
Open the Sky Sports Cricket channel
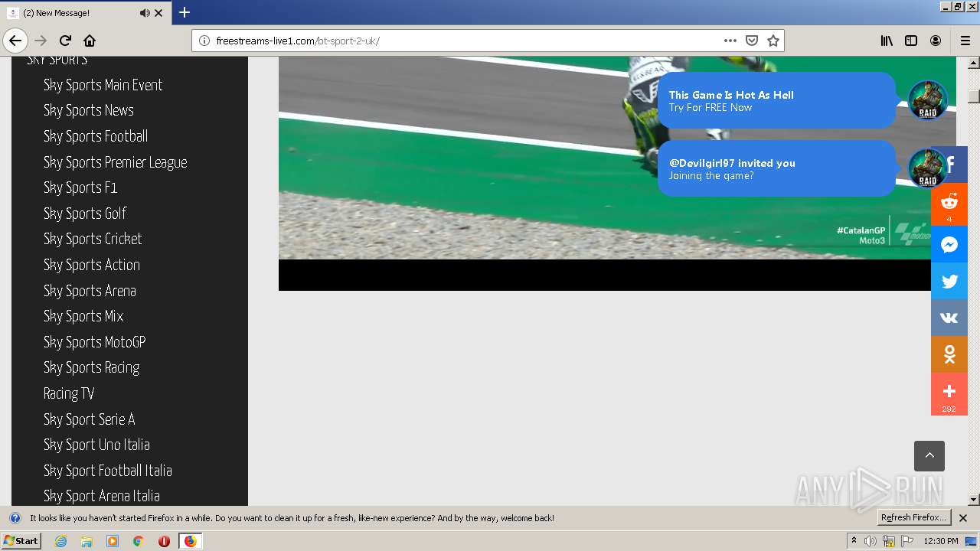(x=93, y=239)
